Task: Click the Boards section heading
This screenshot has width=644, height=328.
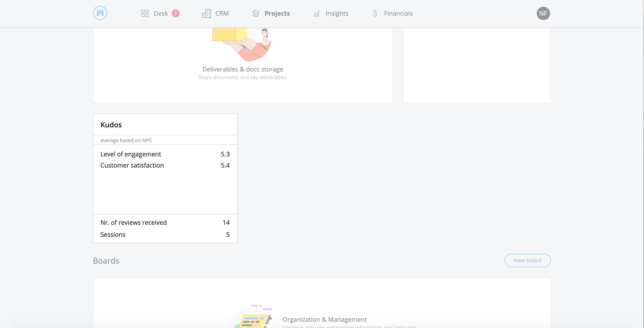Action: [x=106, y=261]
